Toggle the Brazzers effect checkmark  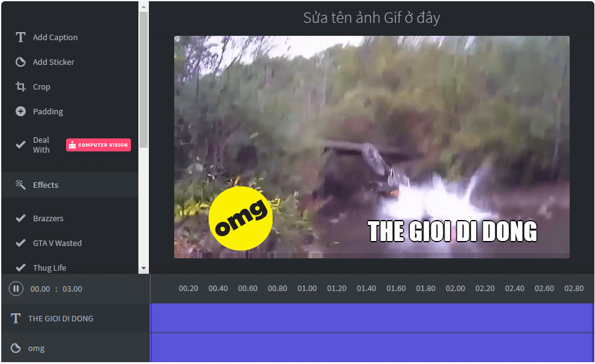(20, 218)
